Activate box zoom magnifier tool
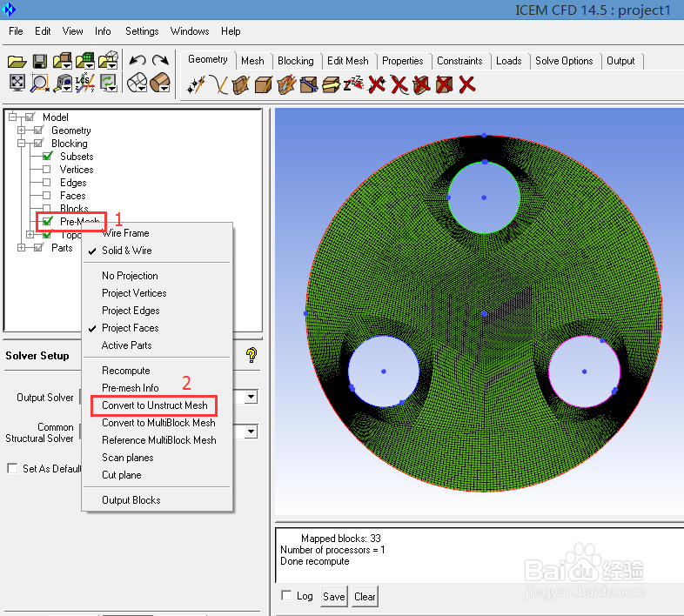Image resolution: width=684 pixels, height=616 pixels. click(x=40, y=83)
